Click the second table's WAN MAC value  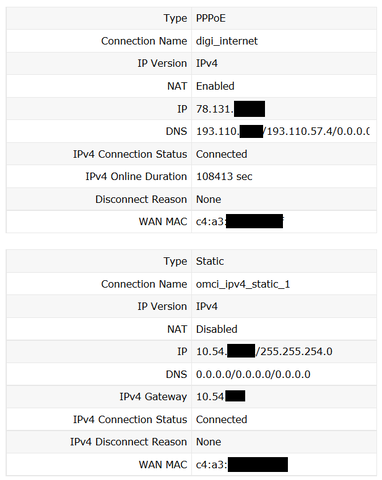pyautogui.click(x=242, y=464)
